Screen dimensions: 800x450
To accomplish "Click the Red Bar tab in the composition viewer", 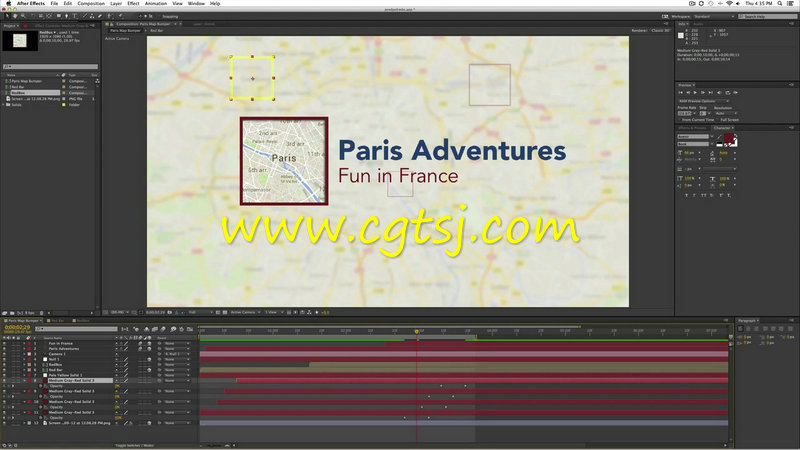I will pyautogui.click(x=157, y=31).
